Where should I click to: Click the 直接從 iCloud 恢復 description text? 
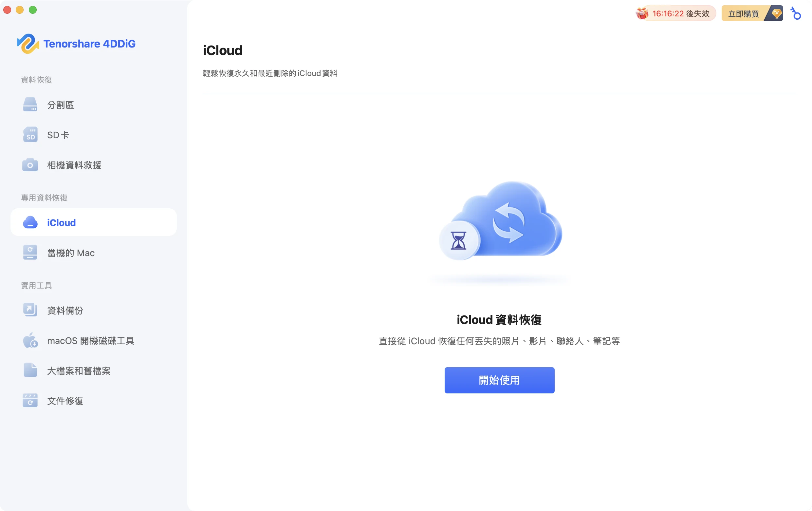click(x=499, y=341)
